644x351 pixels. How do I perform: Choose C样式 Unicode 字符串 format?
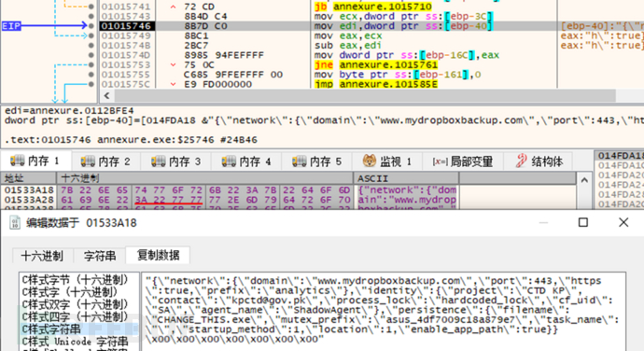[x=76, y=342]
